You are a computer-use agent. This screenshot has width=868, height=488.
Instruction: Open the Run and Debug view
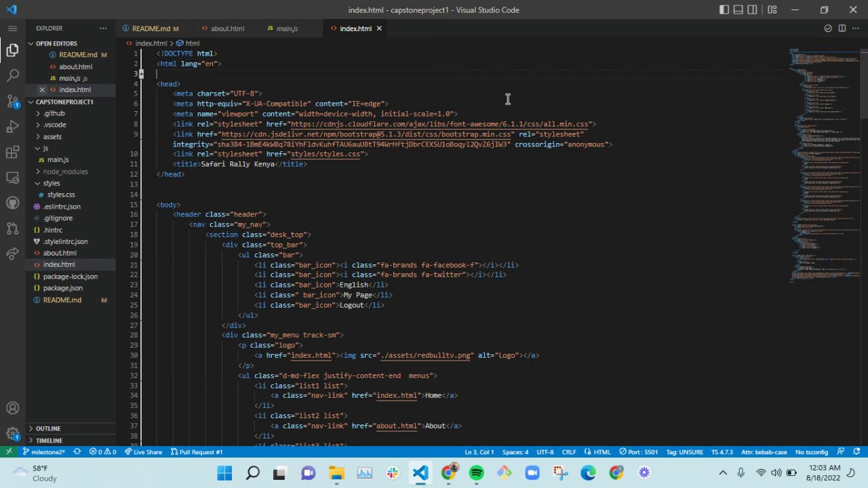point(12,127)
